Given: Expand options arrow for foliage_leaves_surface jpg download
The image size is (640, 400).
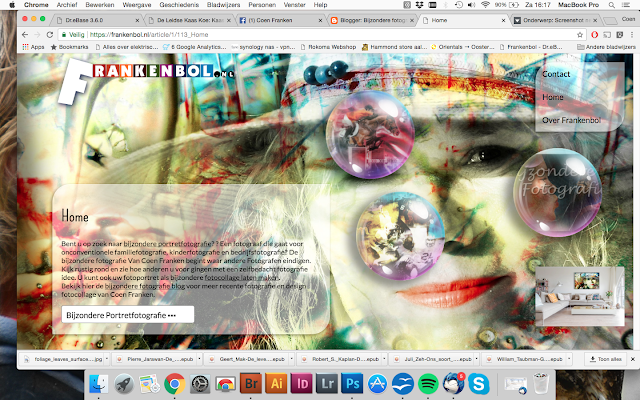Looking at the screenshot, I should (x=107, y=359).
